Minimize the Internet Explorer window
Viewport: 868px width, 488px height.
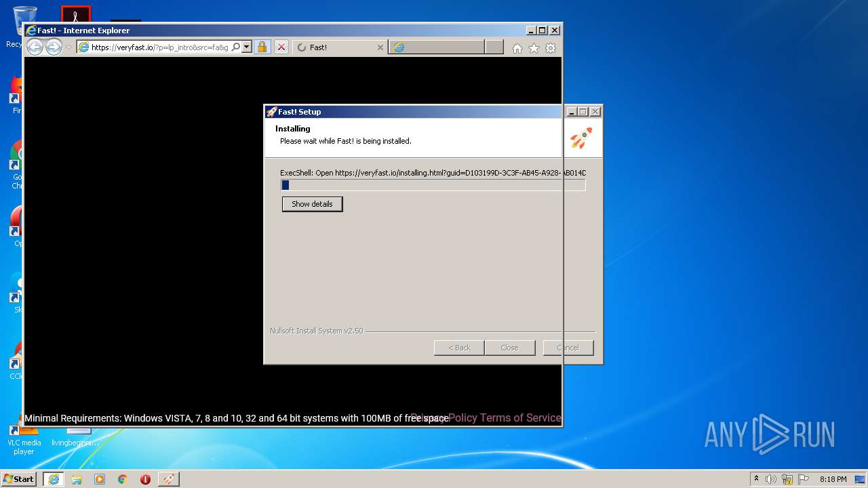point(530,30)
